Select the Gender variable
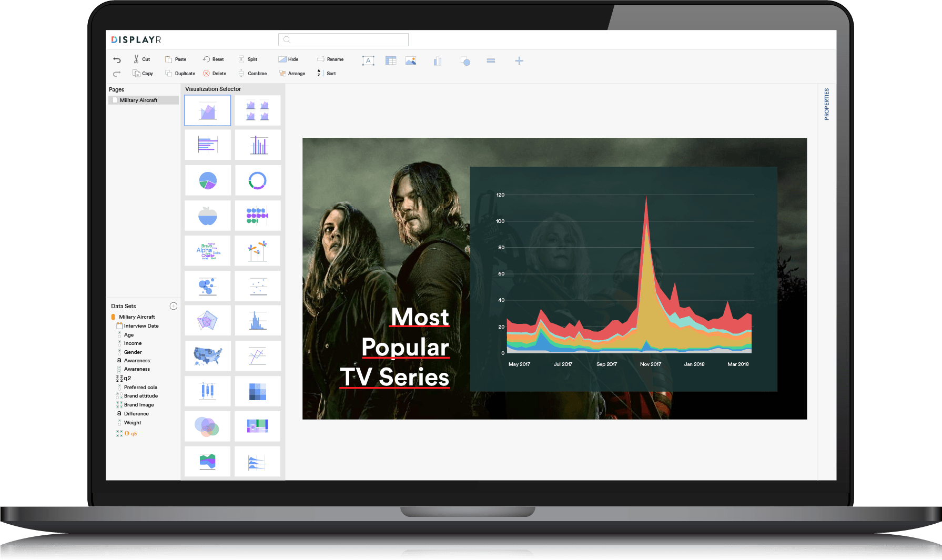The width and height of the screenshot is (942, 560). [129, 352]
